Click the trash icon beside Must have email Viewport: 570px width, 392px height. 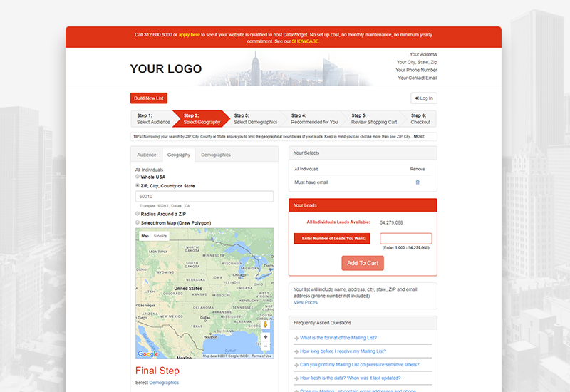418,182
